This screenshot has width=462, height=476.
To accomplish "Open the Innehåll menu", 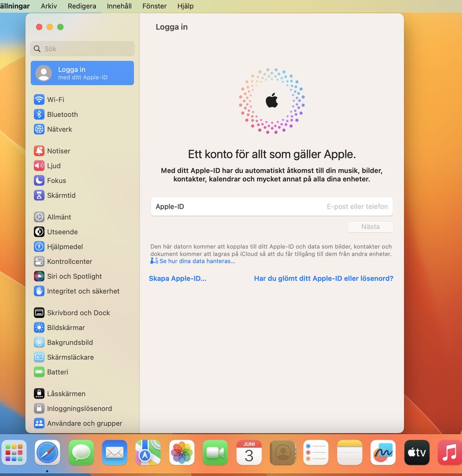I will point(119,6).
